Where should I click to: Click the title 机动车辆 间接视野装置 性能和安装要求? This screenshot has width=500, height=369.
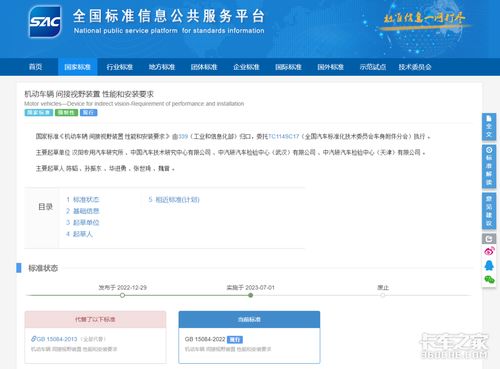pos(89,94)
